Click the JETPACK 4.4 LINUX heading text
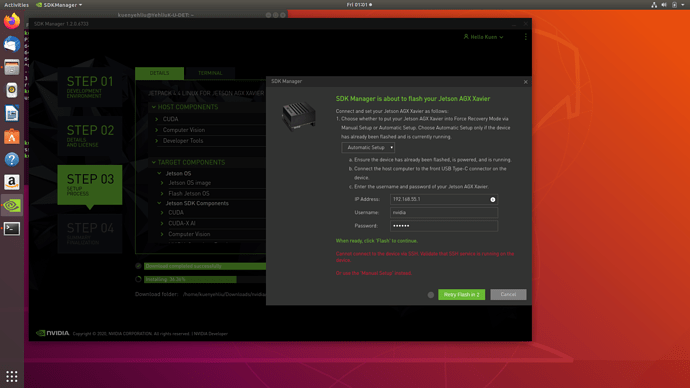Screen dimensions: 690x388 coord(206,93)
